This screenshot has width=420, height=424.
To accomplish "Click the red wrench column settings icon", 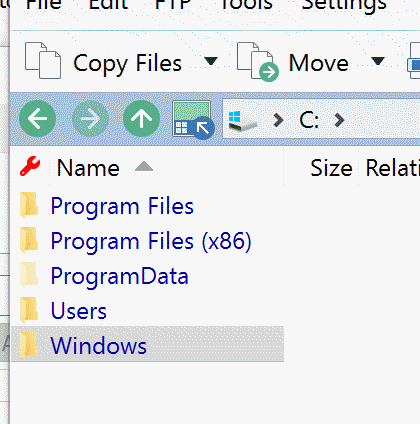I will (x=30, y=166).
